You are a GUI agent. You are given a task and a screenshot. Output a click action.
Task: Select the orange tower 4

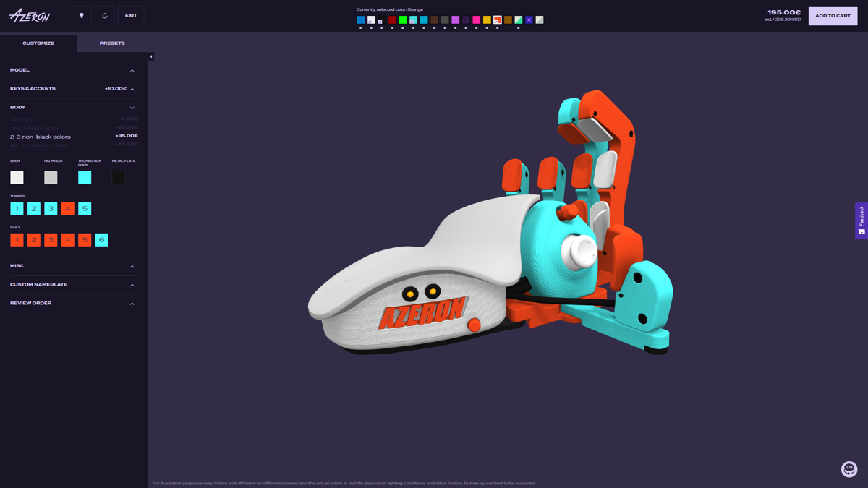68,209
